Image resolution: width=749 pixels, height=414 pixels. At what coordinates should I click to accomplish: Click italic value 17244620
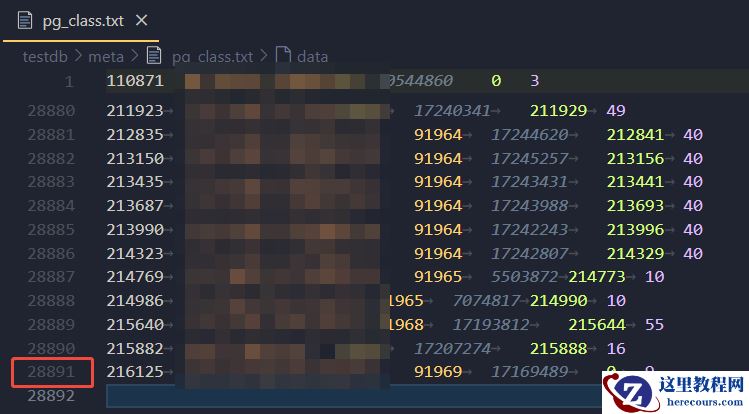529,135
